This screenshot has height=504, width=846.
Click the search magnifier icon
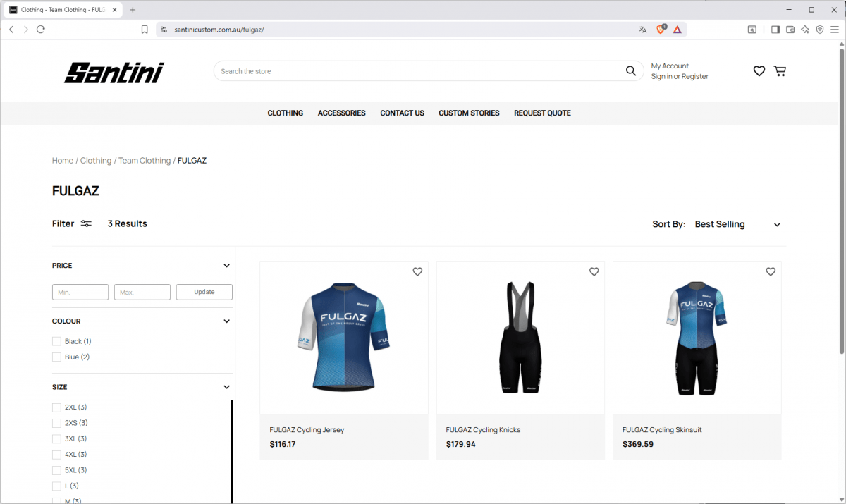tap(630, 71)
